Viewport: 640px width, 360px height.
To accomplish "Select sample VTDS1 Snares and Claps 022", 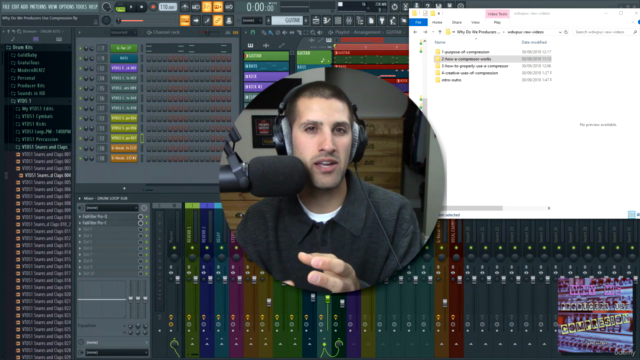I will (x=46, y=308).
